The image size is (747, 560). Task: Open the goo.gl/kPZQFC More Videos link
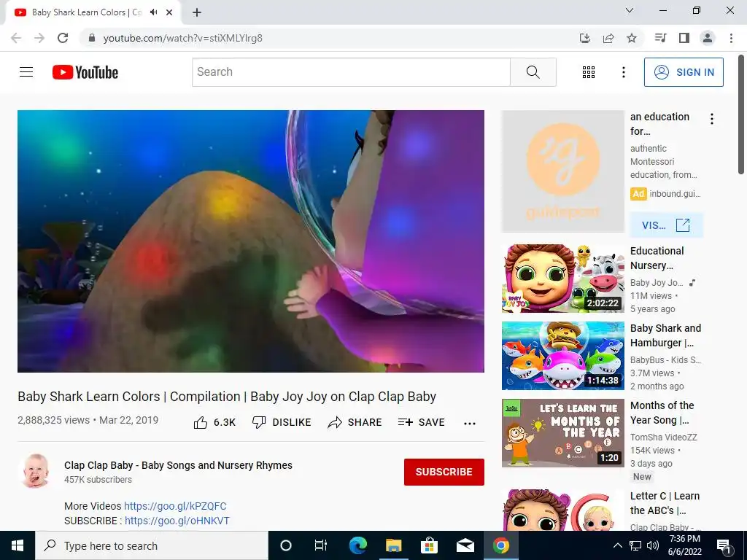pyautogui.click(x=175, y=506)
